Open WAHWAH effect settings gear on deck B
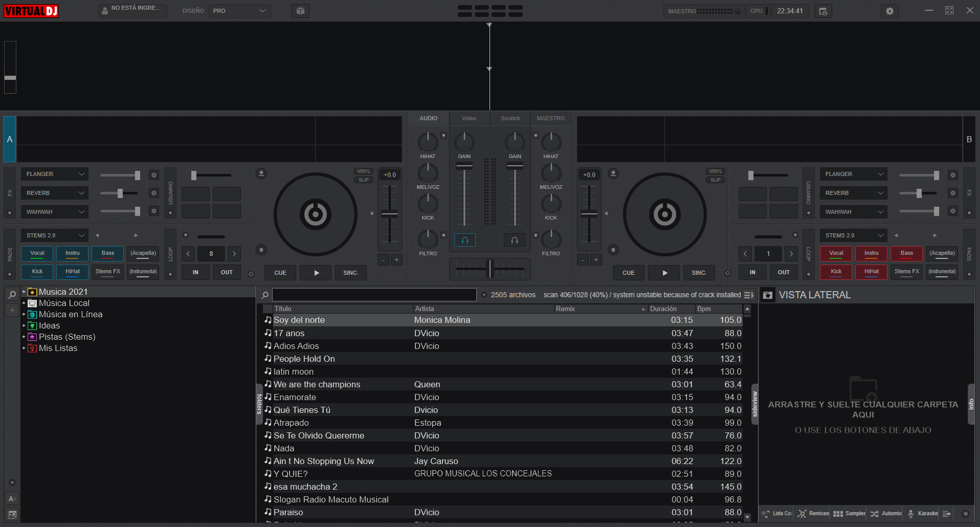The width and height of the screenshot is (980, 527). click(953, 211)
